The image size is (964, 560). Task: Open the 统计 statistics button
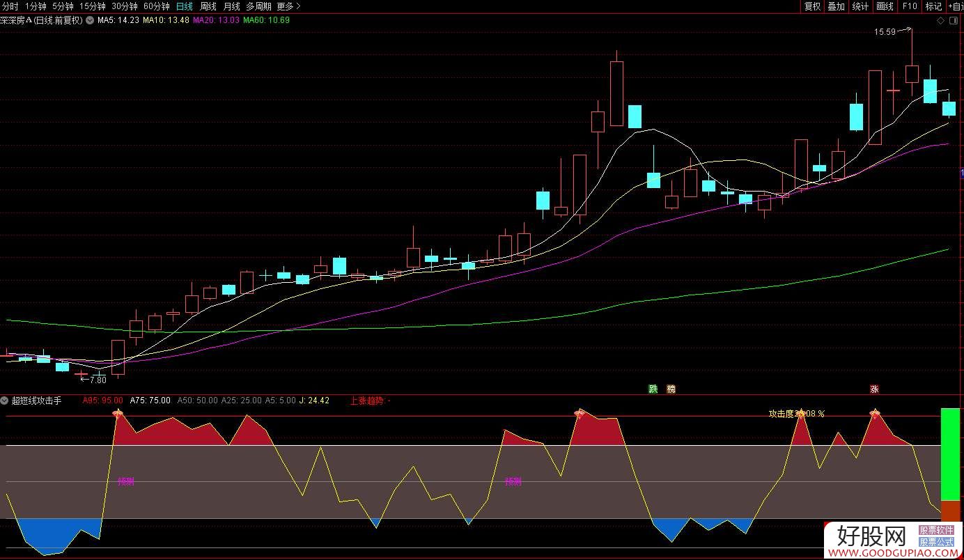coord(860,6)
